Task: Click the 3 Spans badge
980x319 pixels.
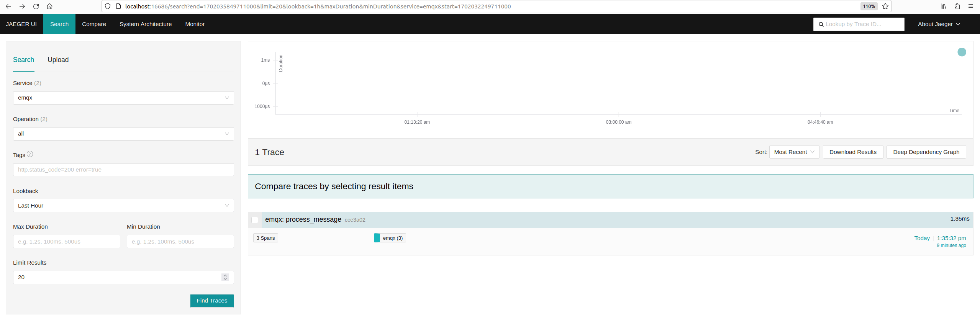Action: pyautogui.click(x=265, y=238)
